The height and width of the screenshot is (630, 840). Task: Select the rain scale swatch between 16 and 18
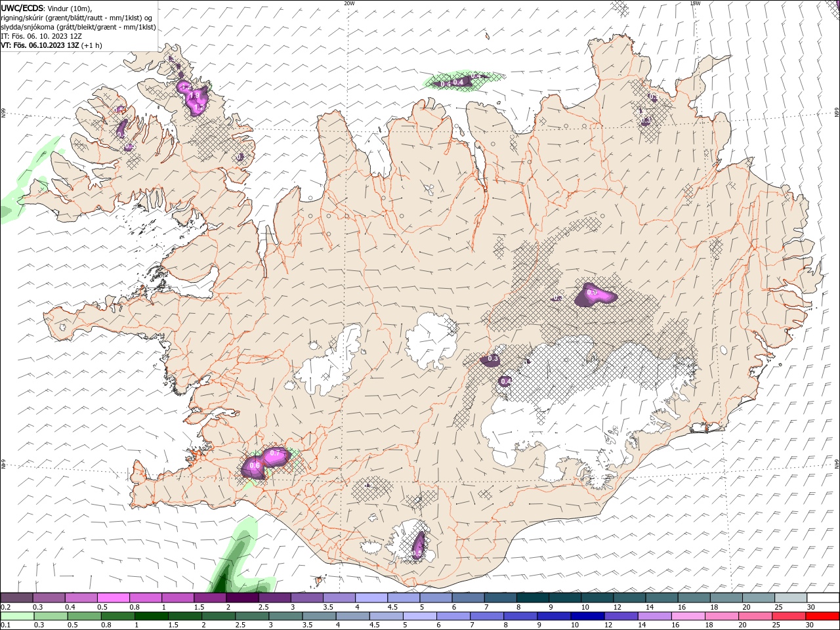(688, 616)
